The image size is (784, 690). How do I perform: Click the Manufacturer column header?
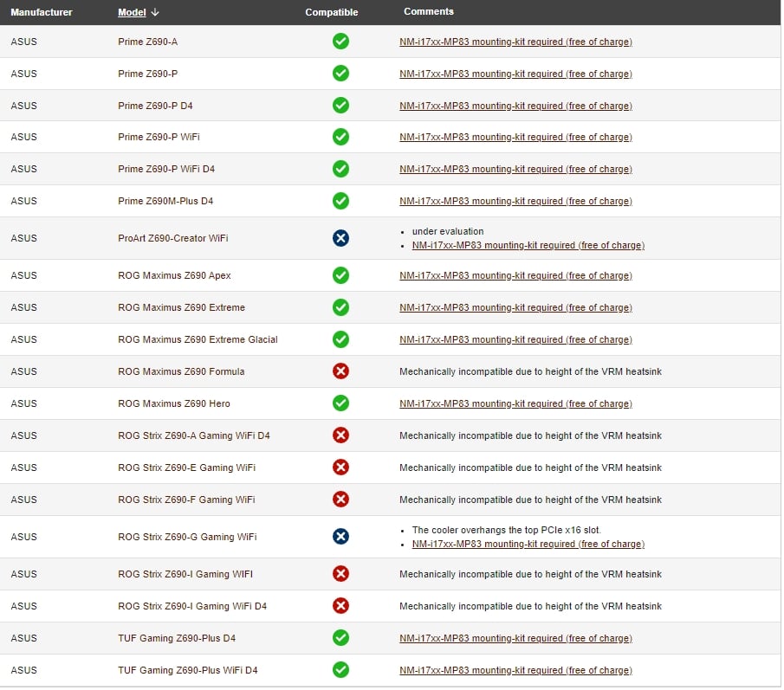(x=42, y=12)
